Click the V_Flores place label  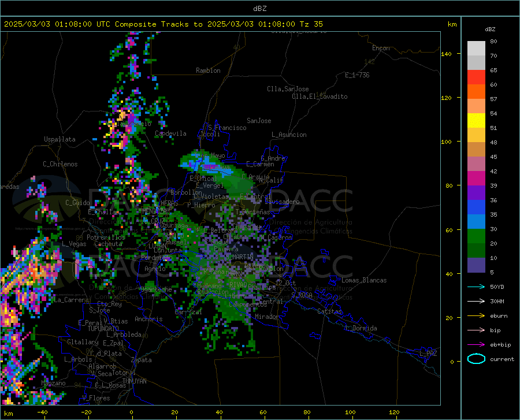pyautogui.click(x=96, y=398)
